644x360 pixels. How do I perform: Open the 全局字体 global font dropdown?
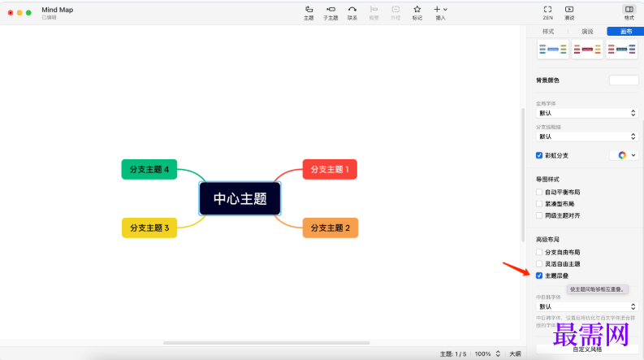(586, 113)
